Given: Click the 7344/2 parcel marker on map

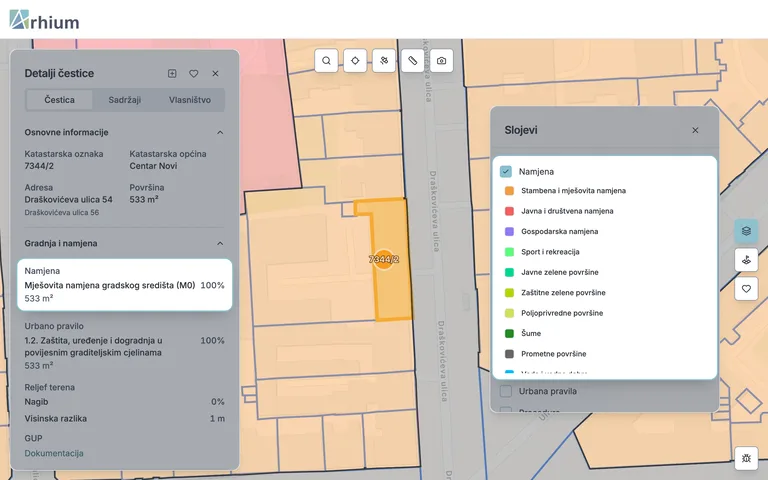Looking at the screenshot, I should 384,260.
